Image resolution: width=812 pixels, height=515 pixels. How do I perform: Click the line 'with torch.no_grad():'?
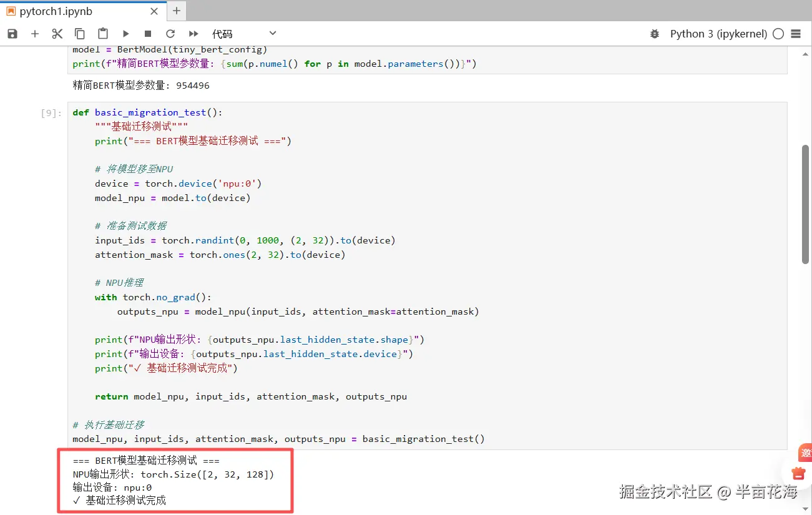tap(153, 297)
